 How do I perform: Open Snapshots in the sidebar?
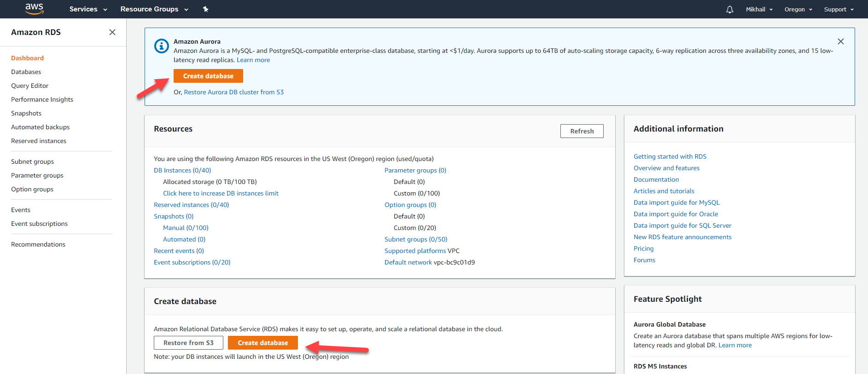point(26,113)
